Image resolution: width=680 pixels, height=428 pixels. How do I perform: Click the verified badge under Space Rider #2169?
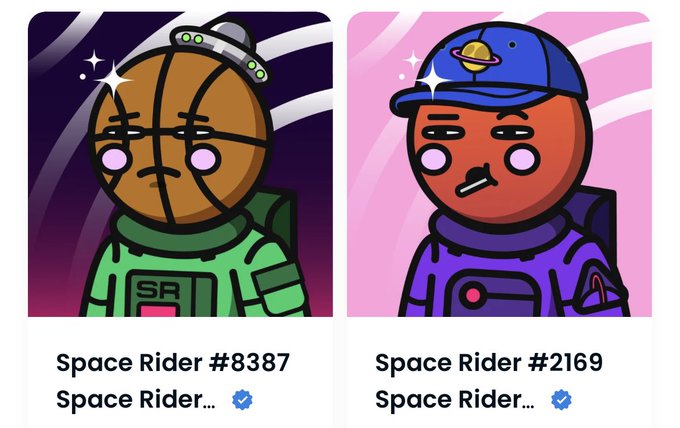pyautogui.click(x=561, y=399)
